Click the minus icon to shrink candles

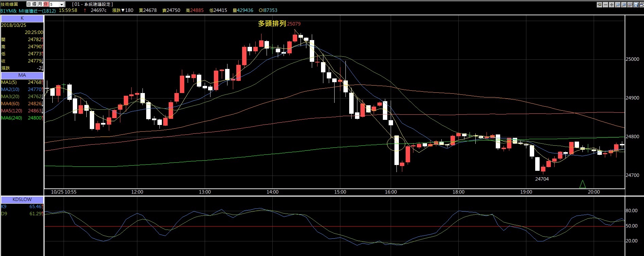click(x=606, y=4)
